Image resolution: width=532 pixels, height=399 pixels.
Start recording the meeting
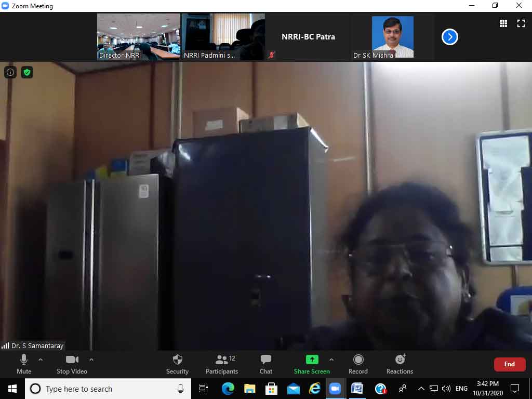tap(358, 364)
